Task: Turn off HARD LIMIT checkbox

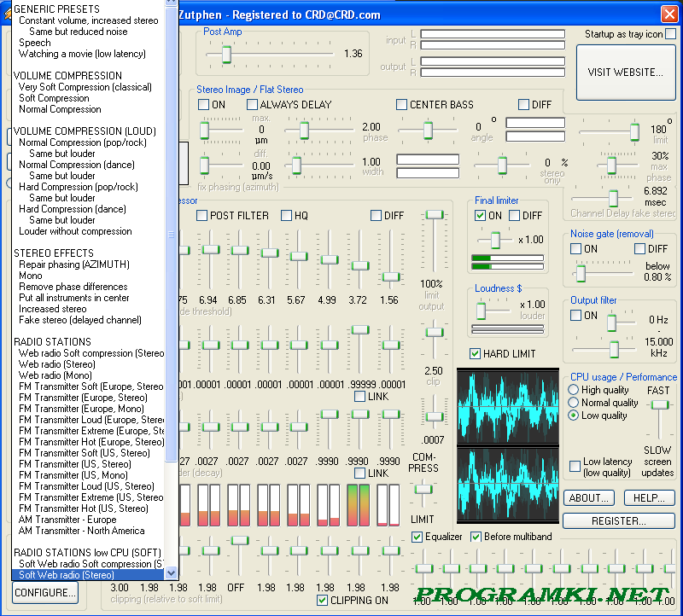Action: [476, 354]
